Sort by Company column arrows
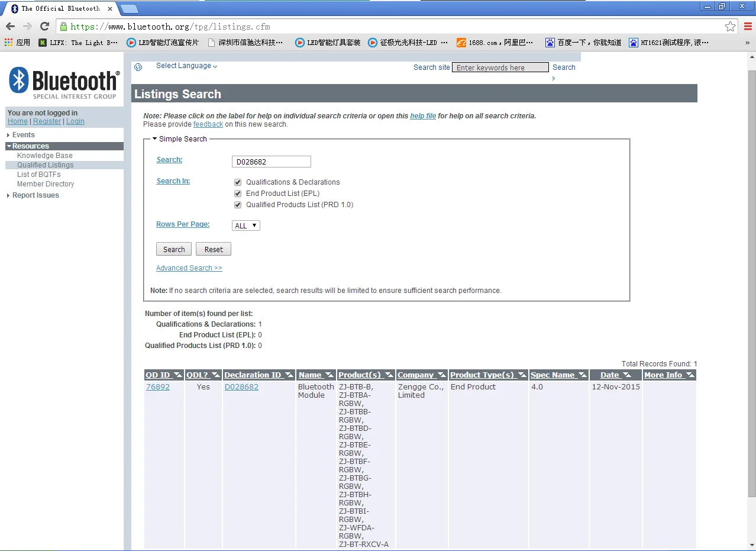The height and width of the screenshot is (551, 756). [x=442, y=375]
